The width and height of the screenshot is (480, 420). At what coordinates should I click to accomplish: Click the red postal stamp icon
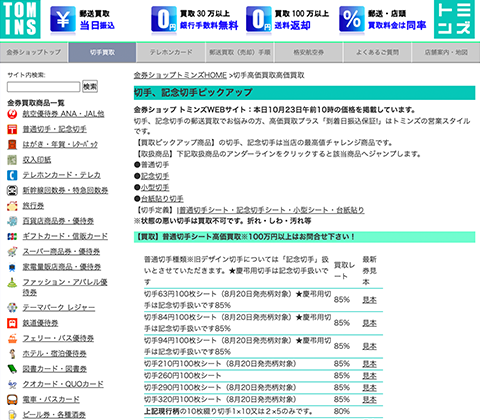coord(12,129)
